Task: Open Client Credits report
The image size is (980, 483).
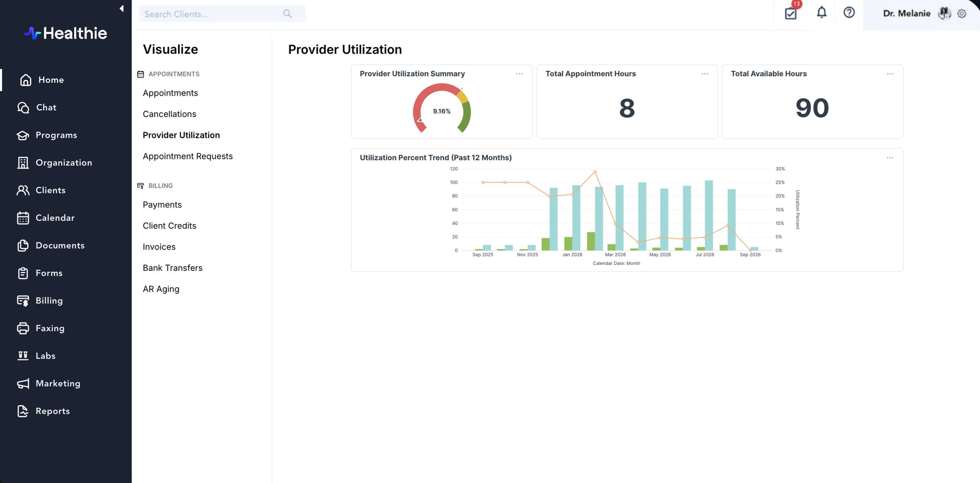Action: point(169,226)
